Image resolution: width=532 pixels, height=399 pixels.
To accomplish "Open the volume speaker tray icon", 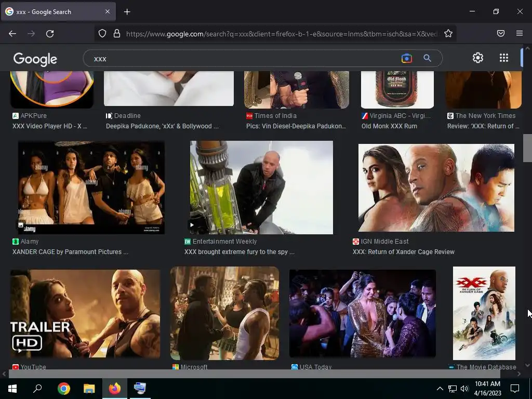I will (x=464, y=389).
